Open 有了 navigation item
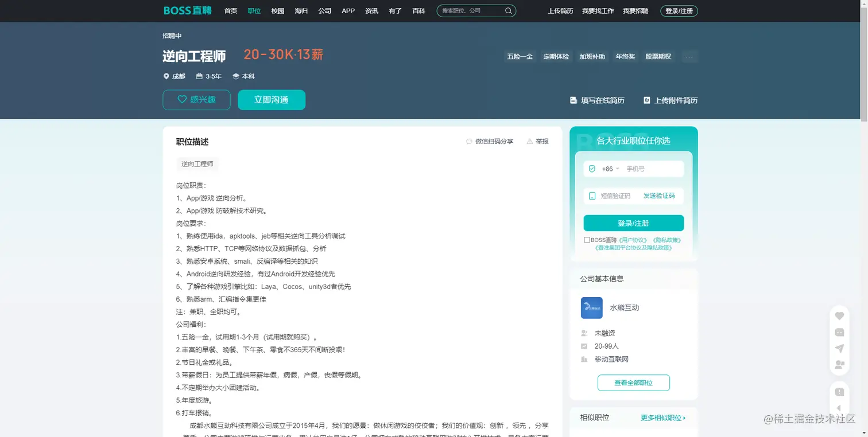This screenshot has height=437, width=868. click(396, 11)
